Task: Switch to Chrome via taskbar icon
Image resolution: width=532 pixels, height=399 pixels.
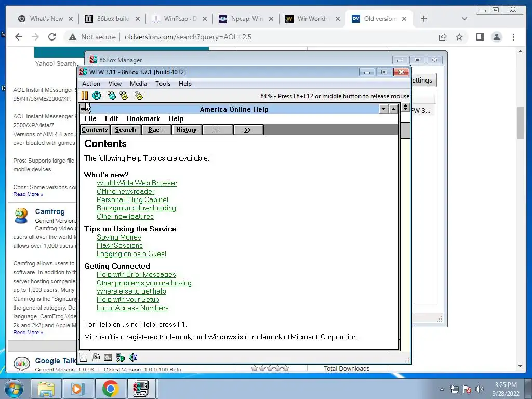Action: coord(110,389)
